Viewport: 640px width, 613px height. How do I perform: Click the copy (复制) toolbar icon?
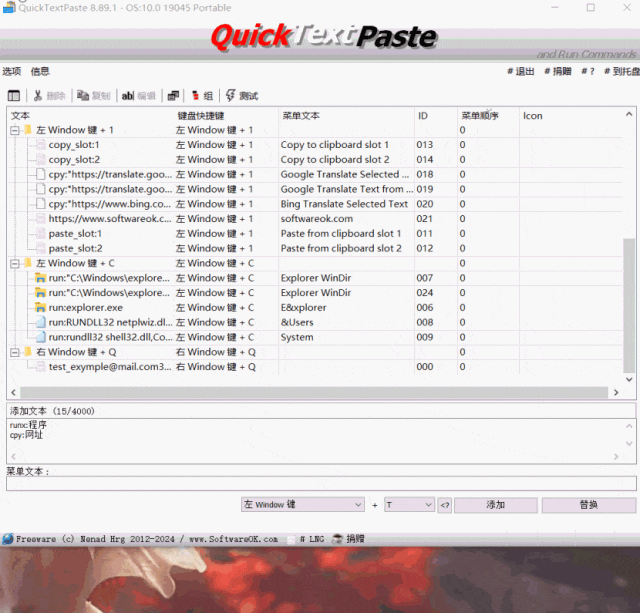[x=83, y=96]
